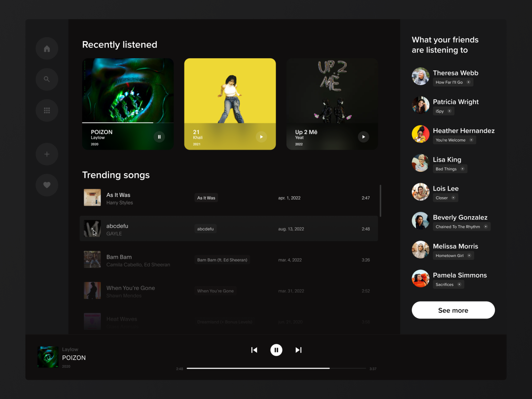Screen dimensions: 532x399
Task: Seek using the playback progress bar
Action: [x=276, y=368]
